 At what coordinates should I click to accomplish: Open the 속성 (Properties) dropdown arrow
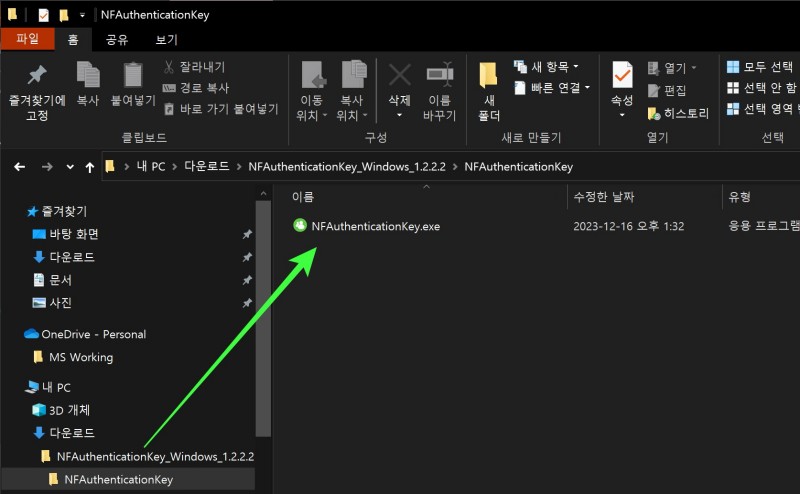point(622,116)
